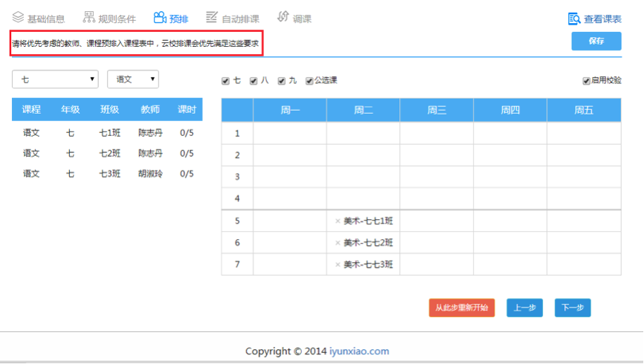
Task: Click the 预排 camera icon
Action: [x=159, y=17]
